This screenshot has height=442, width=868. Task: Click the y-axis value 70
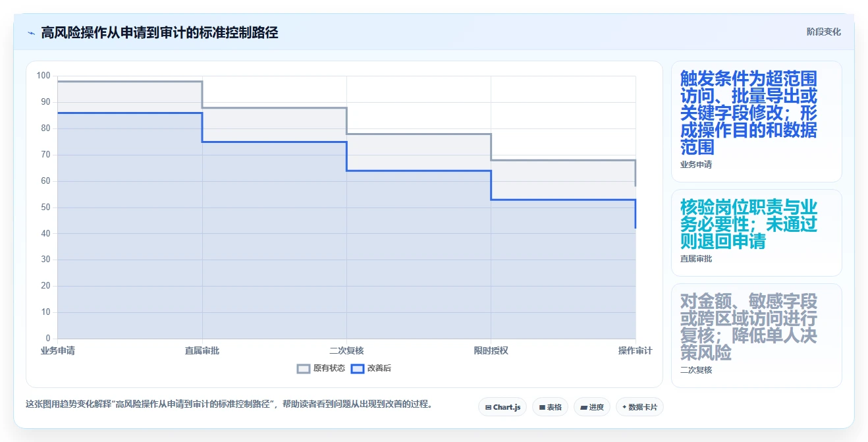(x=45, y=155)
